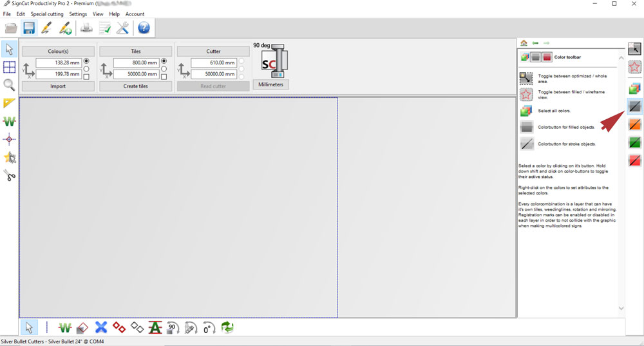The image size is (644, 346).
Task: Select the dashed grid tiles tool
Action: point(10,67)
